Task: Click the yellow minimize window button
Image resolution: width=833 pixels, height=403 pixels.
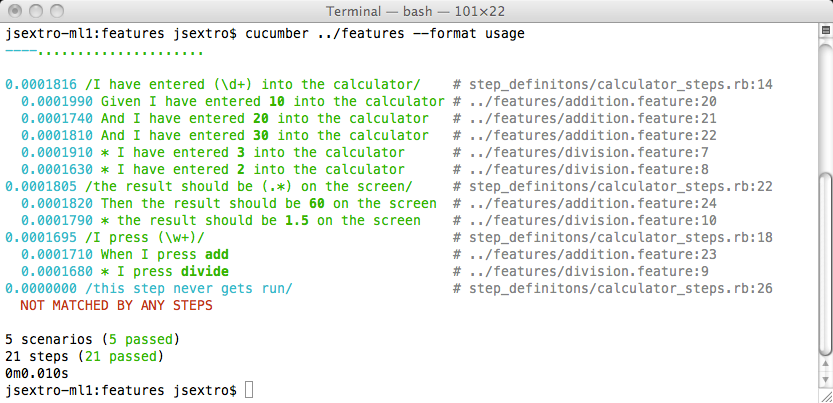Action: [x=37, y=10]
